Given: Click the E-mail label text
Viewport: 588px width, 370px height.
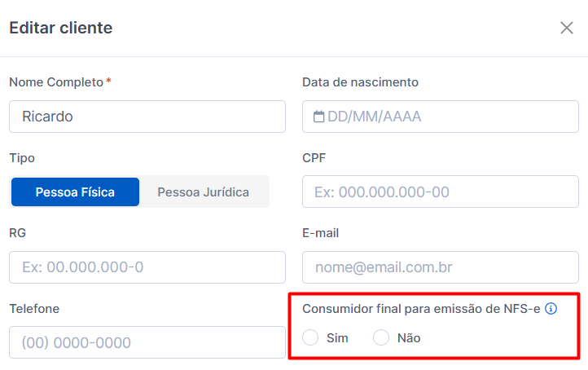Looking at the screenshot, I should point(320,233).
